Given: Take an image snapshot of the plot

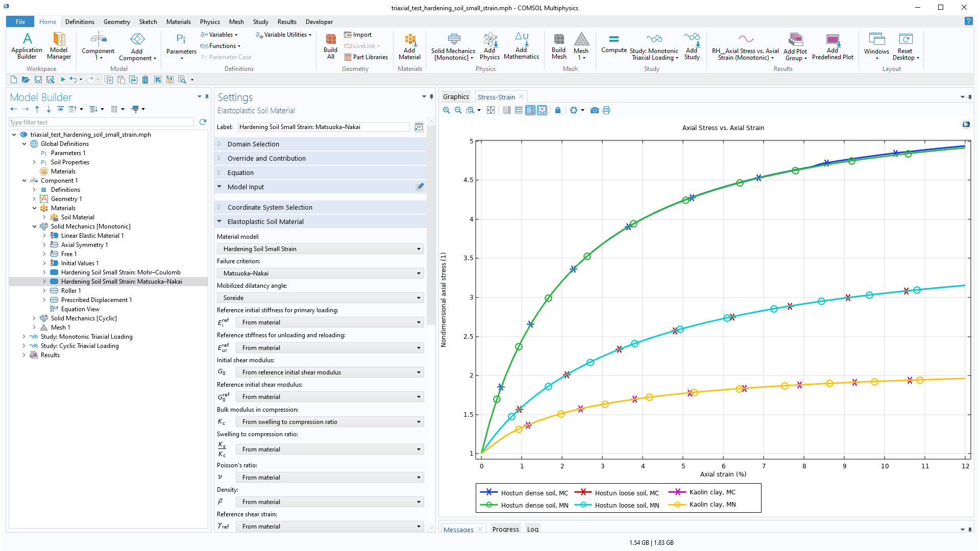Looking at the screenshot, I should click(594, 110).
